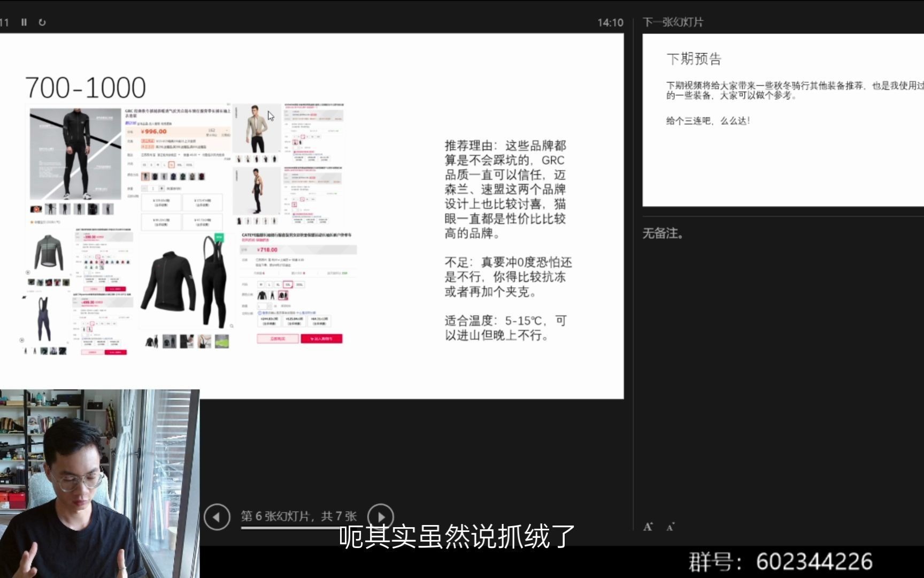The width and height of the screenshot is (924, 578).
Task: Click the navy bib tights image
Action: point(44,319)
